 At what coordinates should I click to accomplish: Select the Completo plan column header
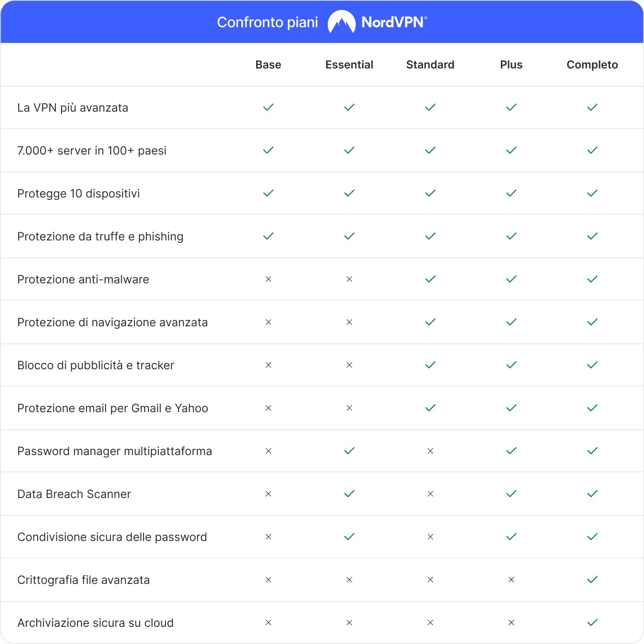(x=592, y=65)
